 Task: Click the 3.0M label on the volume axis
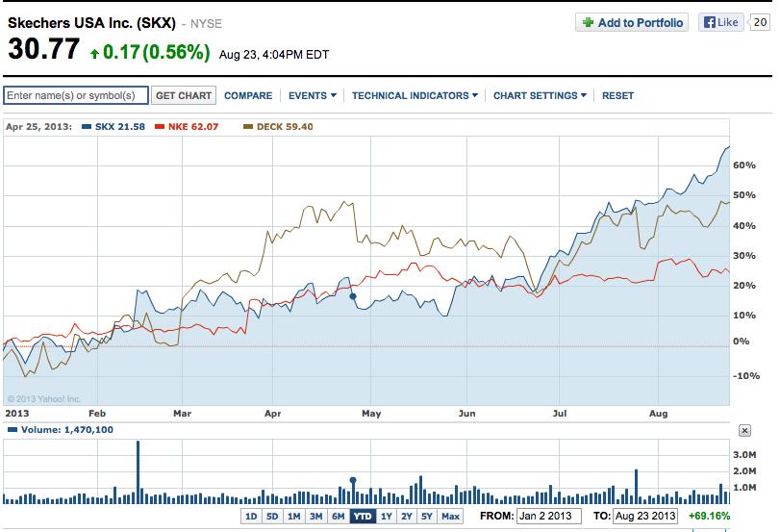(x=744, y=454)
